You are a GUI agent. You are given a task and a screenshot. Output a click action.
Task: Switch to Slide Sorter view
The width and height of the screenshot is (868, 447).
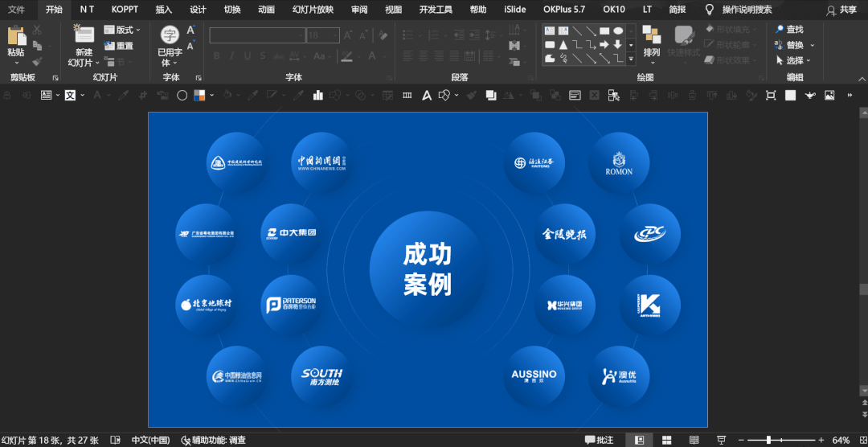667,441
